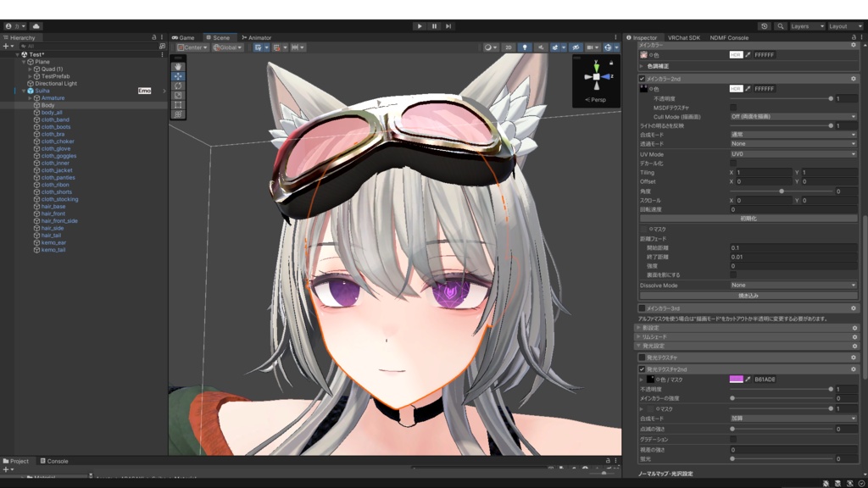Screen dimensions: 868x488
Task: Toggle scene lighting lightbulb icon
Action: [525, 47]
